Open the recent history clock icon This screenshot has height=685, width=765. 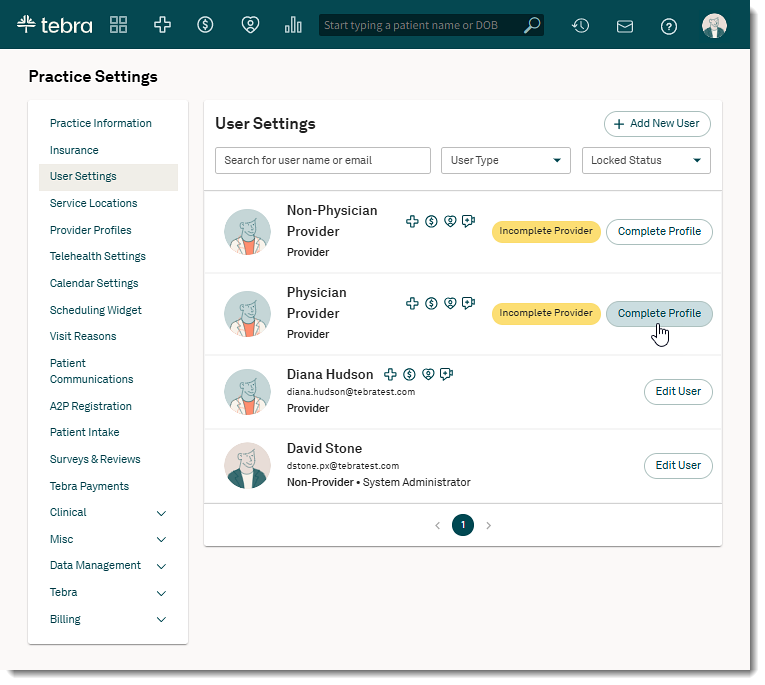[x=580, y=26]
